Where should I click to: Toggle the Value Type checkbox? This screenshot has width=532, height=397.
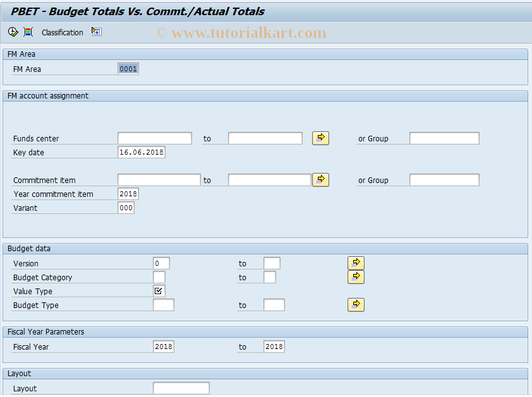pos(159,291)
